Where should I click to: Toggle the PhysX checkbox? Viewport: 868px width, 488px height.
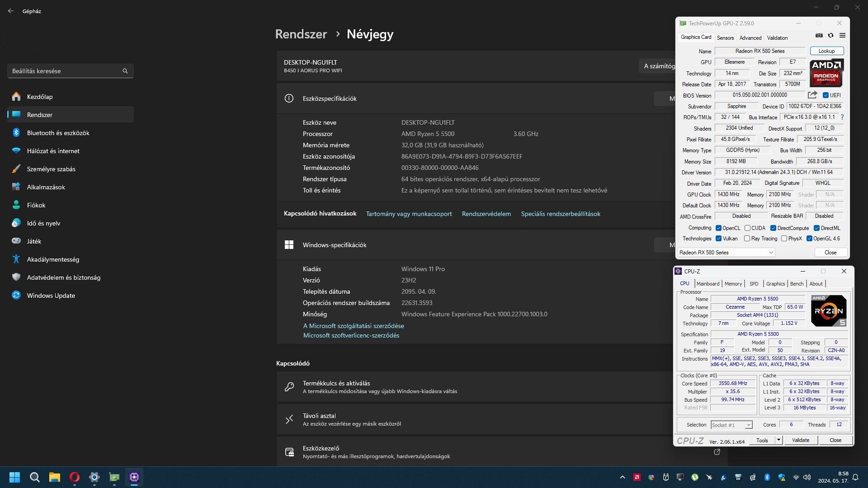coord(784,239)
